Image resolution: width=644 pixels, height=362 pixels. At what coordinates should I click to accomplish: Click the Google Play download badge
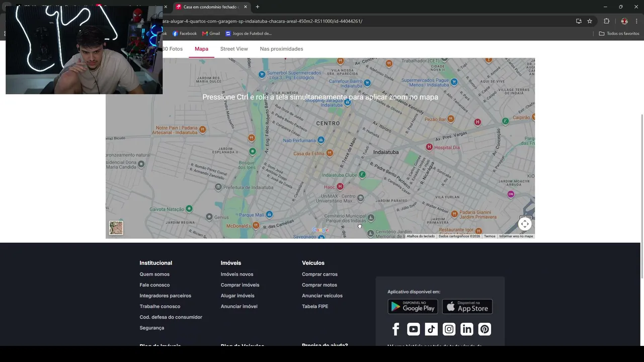click(x=413, y=307)
